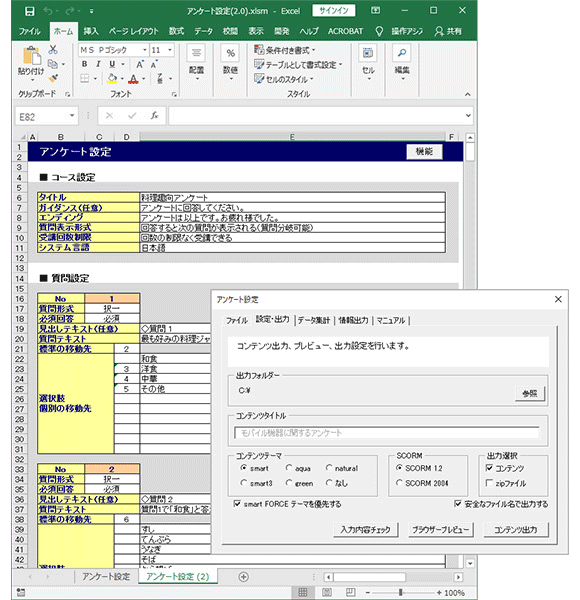This screenshot has width=580, height=600.
Task: Toggle 安全なファイル名で出力する checkbox
Action: (458, 504)
